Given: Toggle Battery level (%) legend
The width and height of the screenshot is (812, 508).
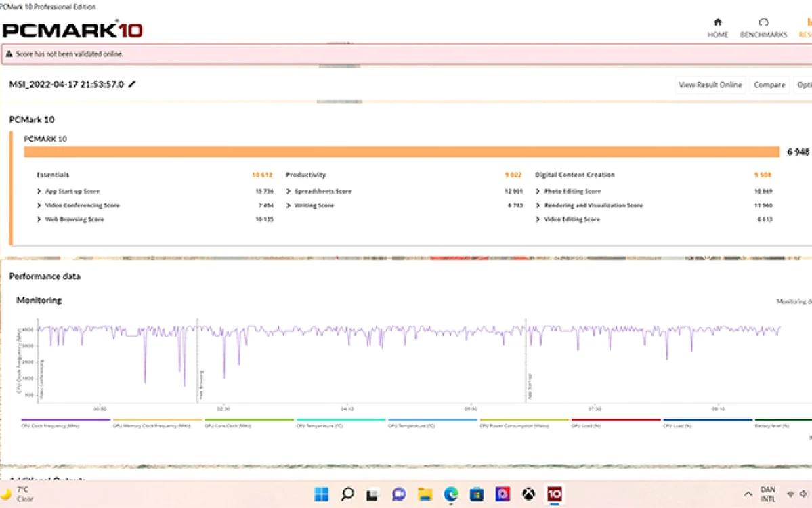Looking at the screenshot, I should (x=783, y=423).
